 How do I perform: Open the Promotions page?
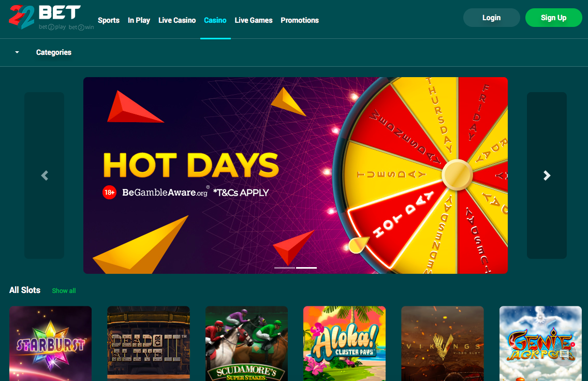tap(300, 20)
